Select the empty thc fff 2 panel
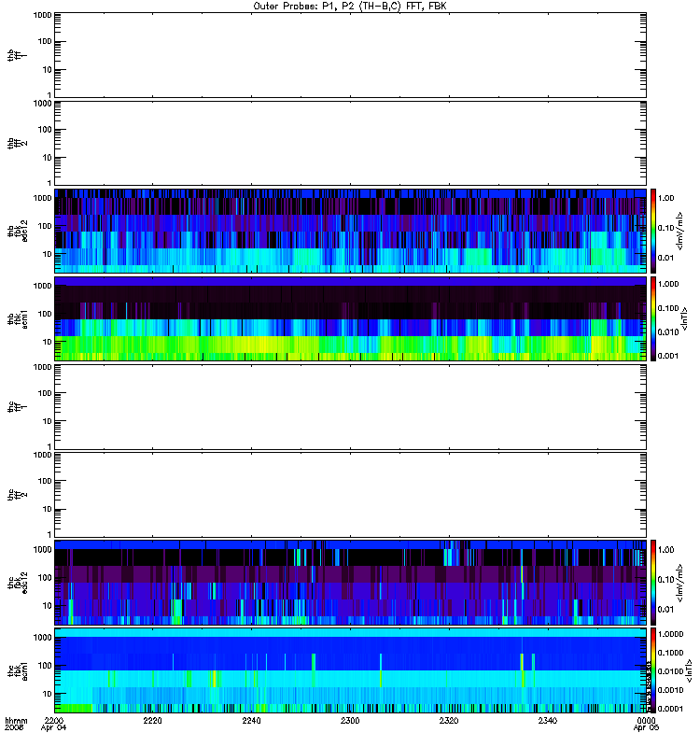The height and width of the screenshot is (747, 700). [x=350, y=495]
